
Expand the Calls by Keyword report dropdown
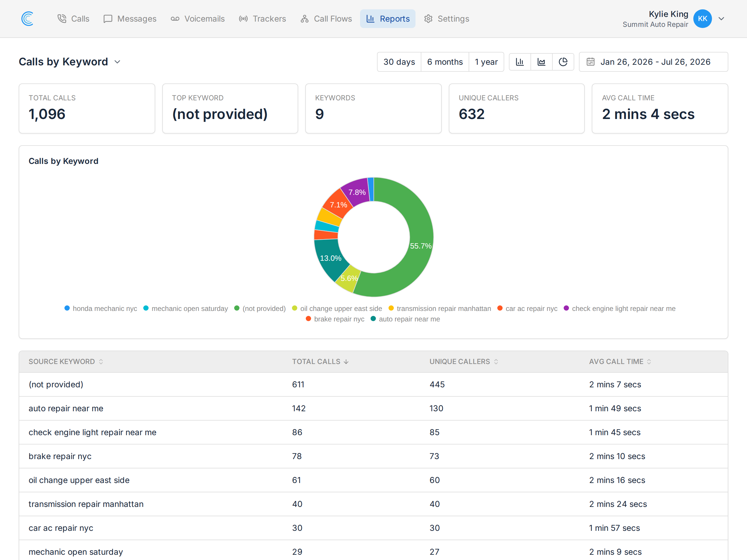(x=117, y=62)
